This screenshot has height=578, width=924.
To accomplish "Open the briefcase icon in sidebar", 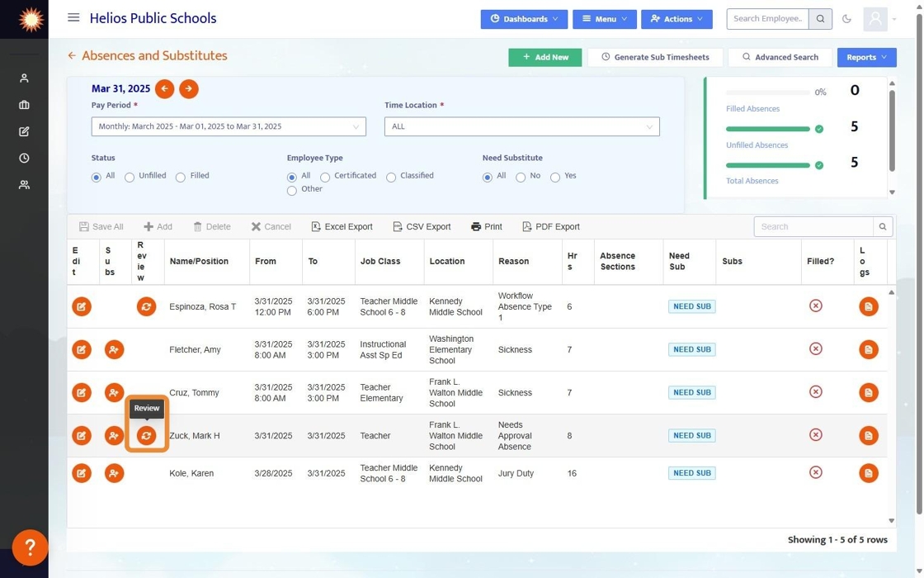I will (24, 104).
